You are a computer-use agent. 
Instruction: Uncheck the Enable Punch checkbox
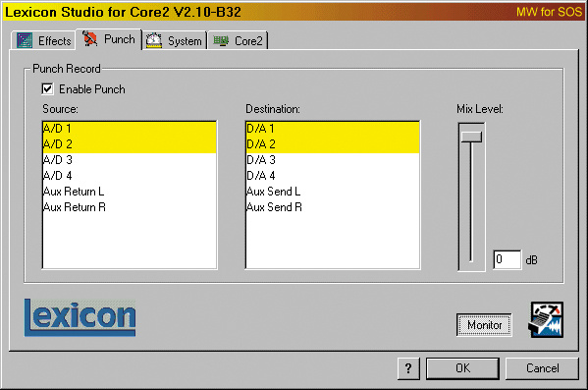pos(48,89)
